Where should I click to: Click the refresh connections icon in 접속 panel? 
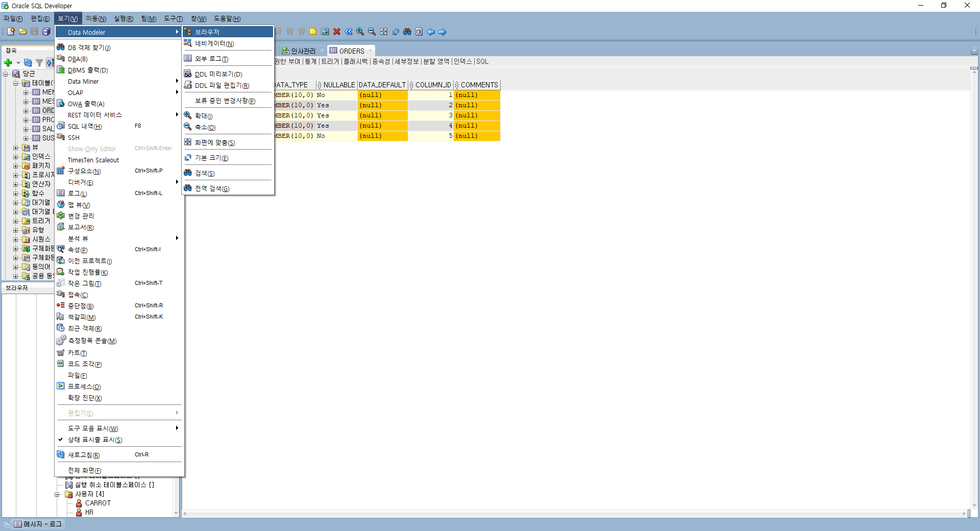(28, 63)
